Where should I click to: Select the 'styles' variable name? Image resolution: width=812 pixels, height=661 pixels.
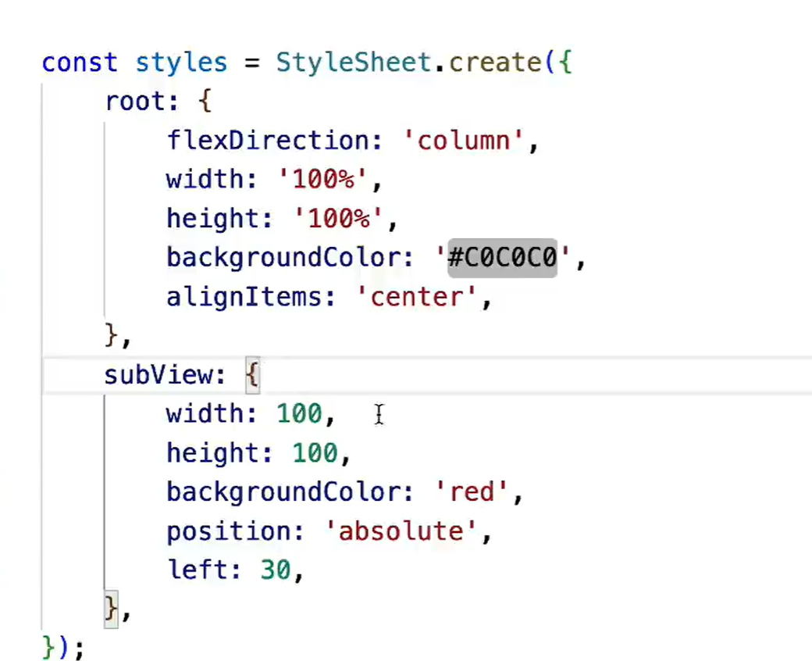tap(181, 64)
